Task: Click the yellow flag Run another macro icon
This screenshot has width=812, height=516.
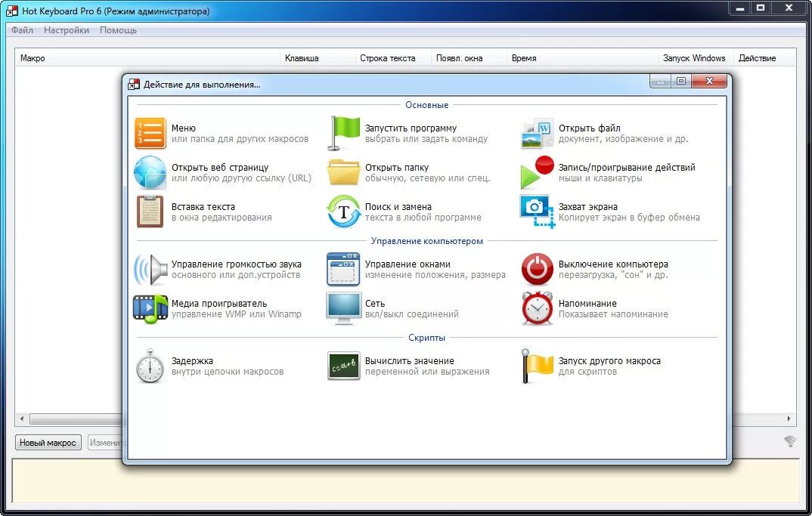Action: [537, 366]
